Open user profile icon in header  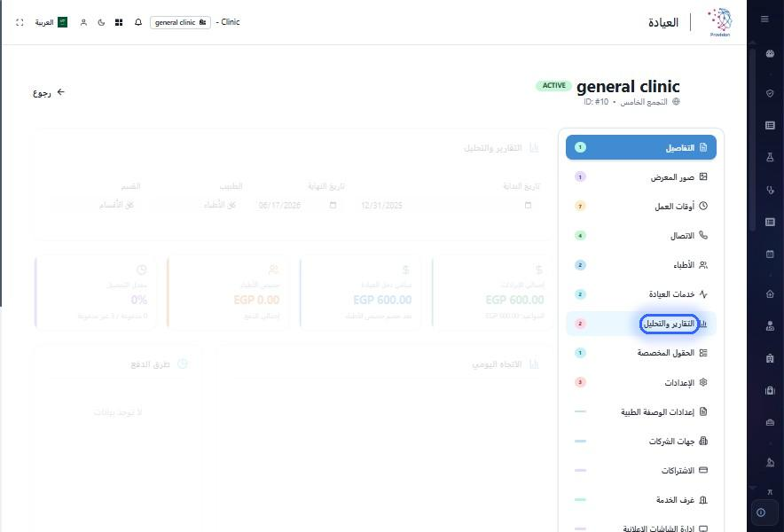83,22
